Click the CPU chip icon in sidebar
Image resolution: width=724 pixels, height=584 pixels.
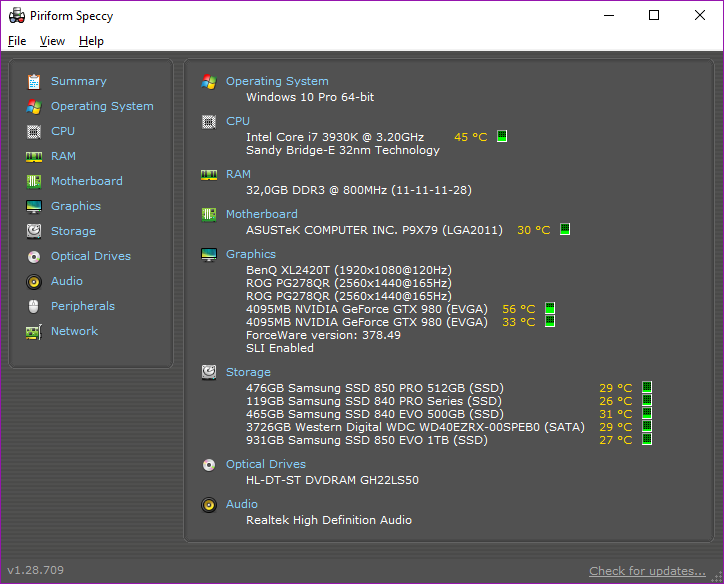34,131
